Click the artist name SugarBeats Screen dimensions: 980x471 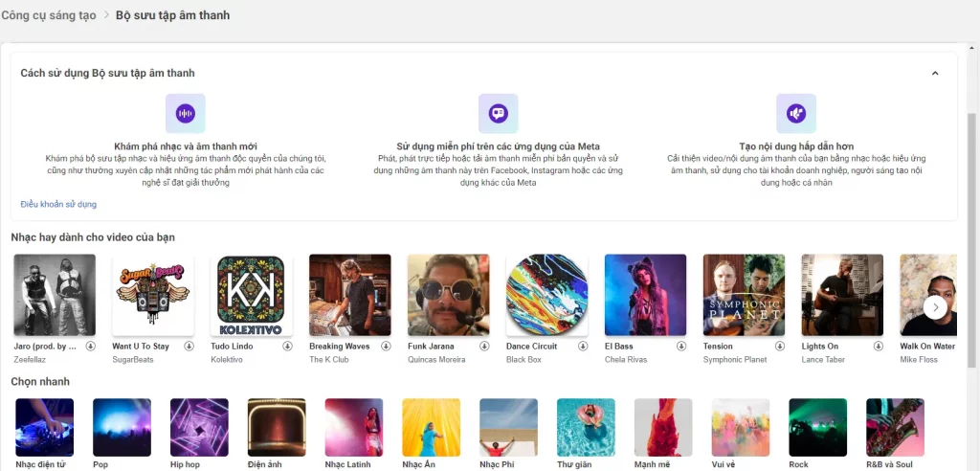click(x=133, y=360)
